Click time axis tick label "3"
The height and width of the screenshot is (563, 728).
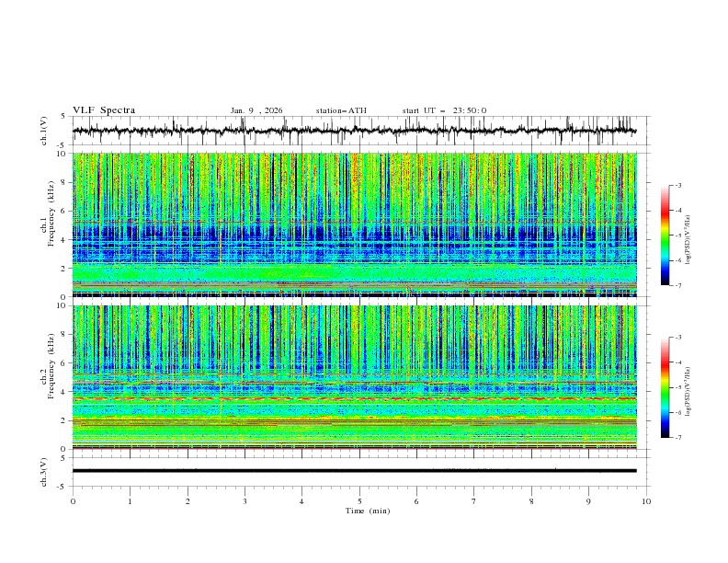click(x=245, y=501)
